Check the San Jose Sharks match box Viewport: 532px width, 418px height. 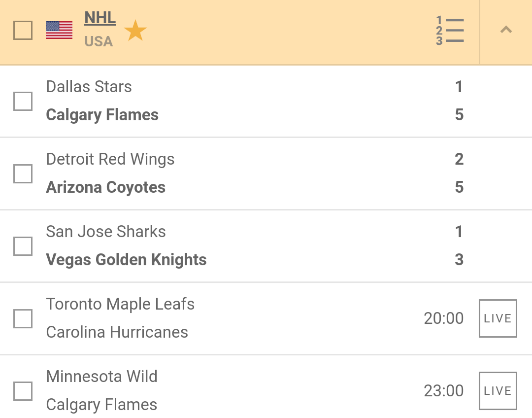point(23,246)
